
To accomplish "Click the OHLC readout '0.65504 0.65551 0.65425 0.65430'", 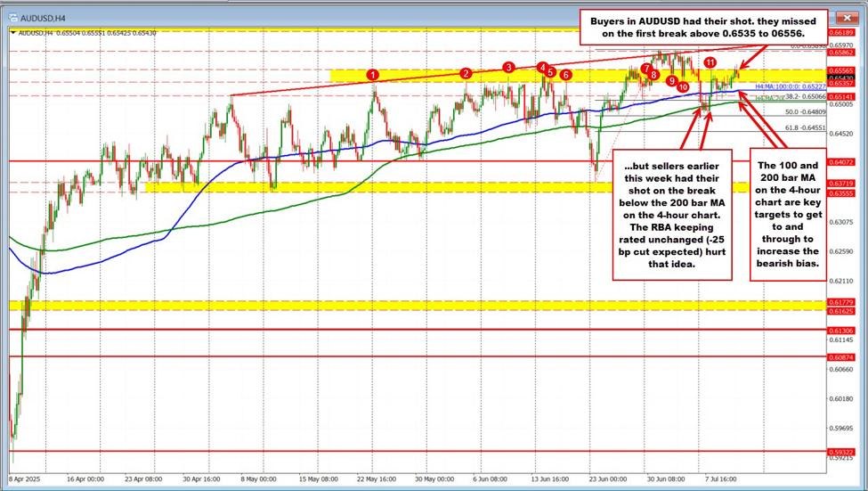I will coord(105,33).
